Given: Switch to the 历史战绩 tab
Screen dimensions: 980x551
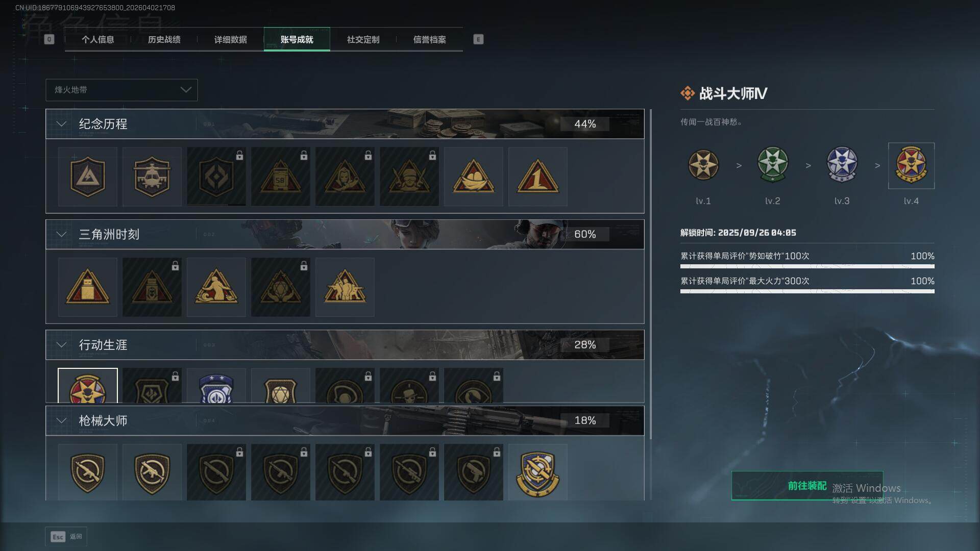Looking at the screenshot, I should click(x=164, y=39).
